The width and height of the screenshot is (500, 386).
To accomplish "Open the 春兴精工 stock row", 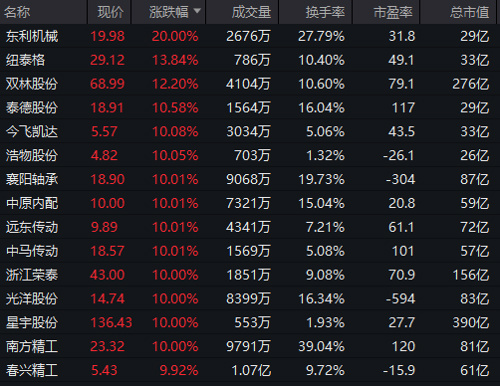I will click(250, 370).
